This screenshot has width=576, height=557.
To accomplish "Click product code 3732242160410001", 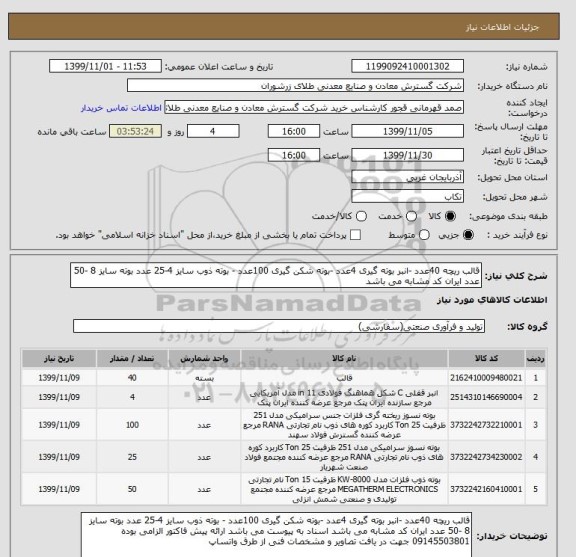I will point(486,489).
